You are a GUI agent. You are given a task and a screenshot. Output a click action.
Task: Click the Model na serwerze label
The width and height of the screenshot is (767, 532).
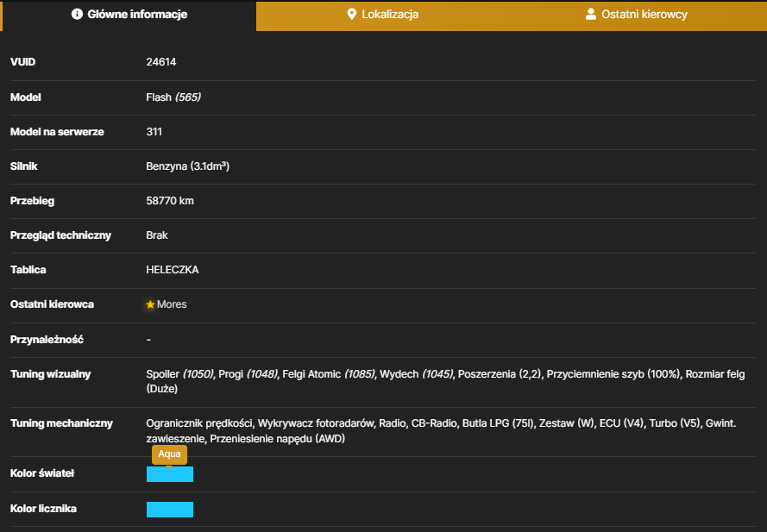pos(57,132)
